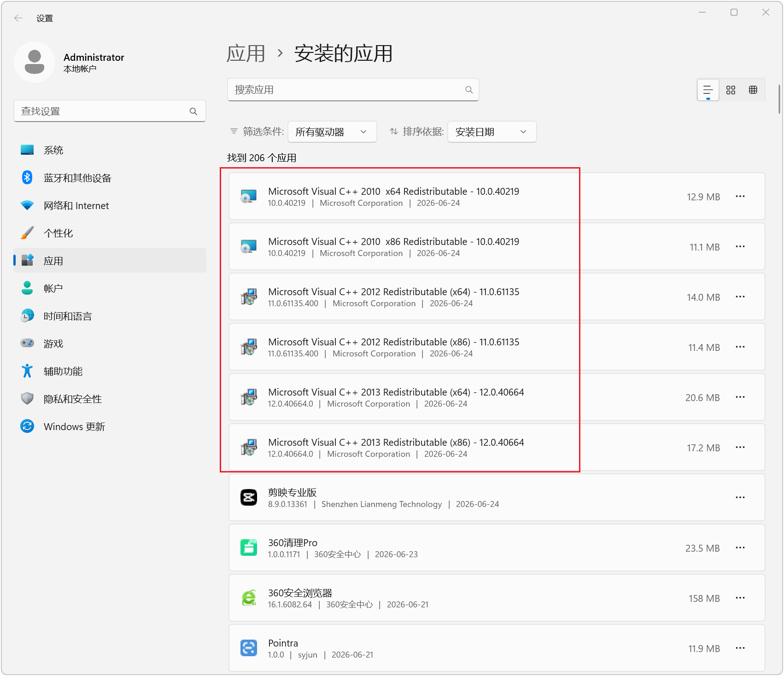Open more options for Visual C++ 2010 x64
The height and width of the screenshot is (676, 784).
pyautogui.click(x=740, y=196)
